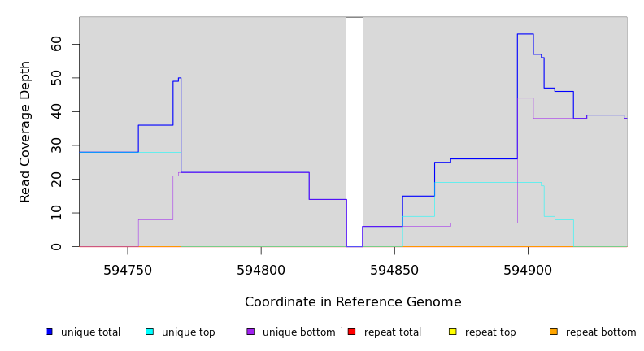Click the blue unique total legend swatch
This screenshot has width=644, height=351.
click(x=50, y=331)
